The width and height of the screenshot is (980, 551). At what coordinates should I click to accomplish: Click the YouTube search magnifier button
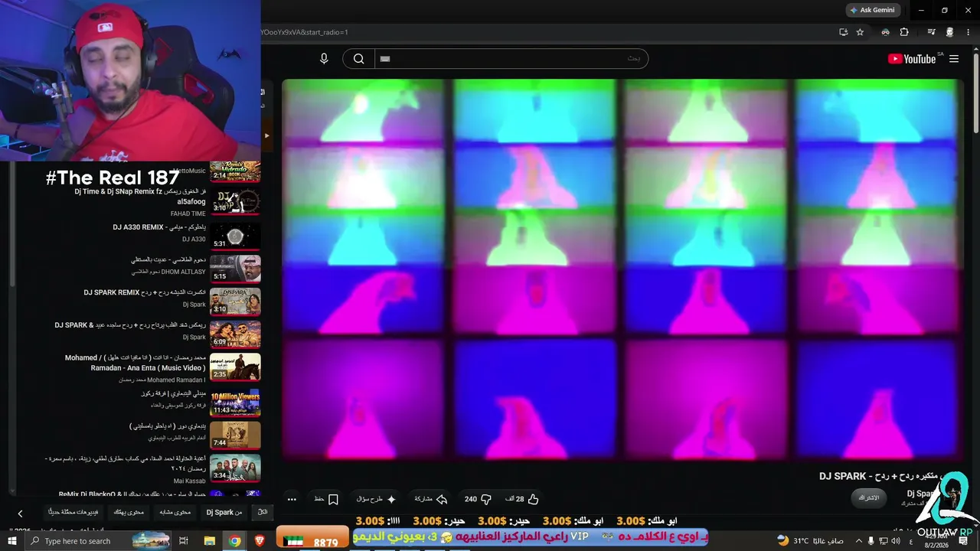point(358,59)
